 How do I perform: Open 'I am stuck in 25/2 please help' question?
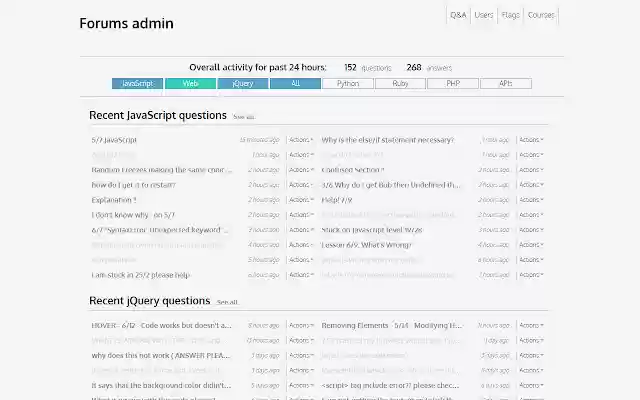tap(141, 275)
